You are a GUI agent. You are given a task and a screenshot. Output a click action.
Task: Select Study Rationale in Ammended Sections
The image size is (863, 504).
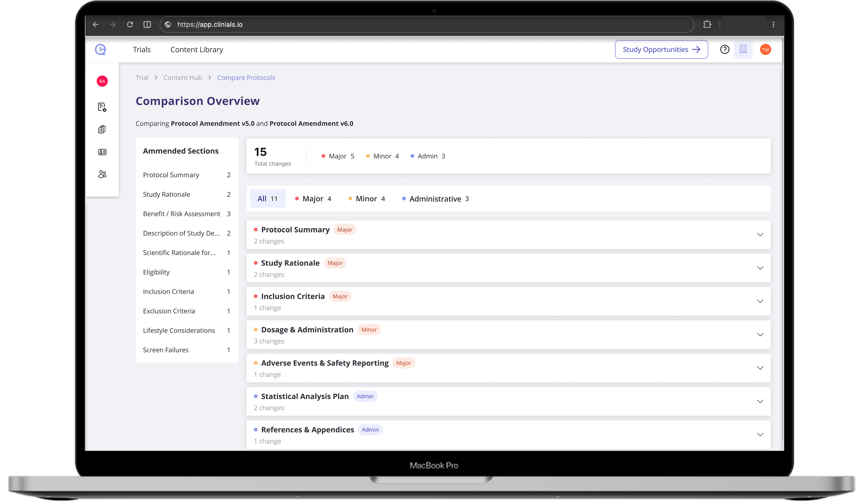187,195
